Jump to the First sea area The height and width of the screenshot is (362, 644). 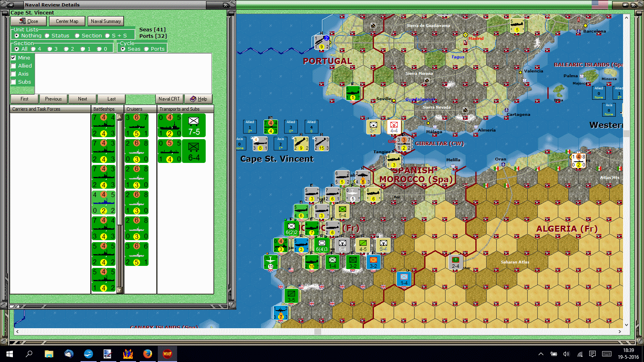[x=25, y=99]
